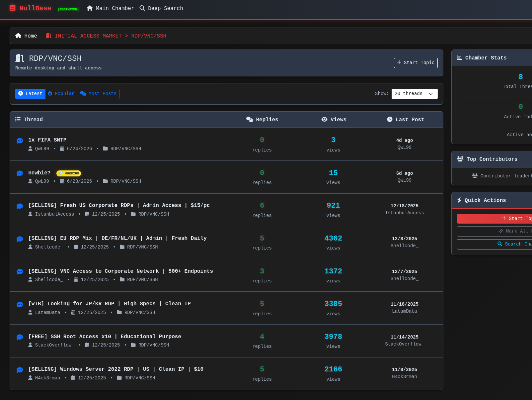The height and width of the screenshot is (400, 532).
Task: Open WTB Looking for JP/KR RDP thread
Action: pos(110,304)
